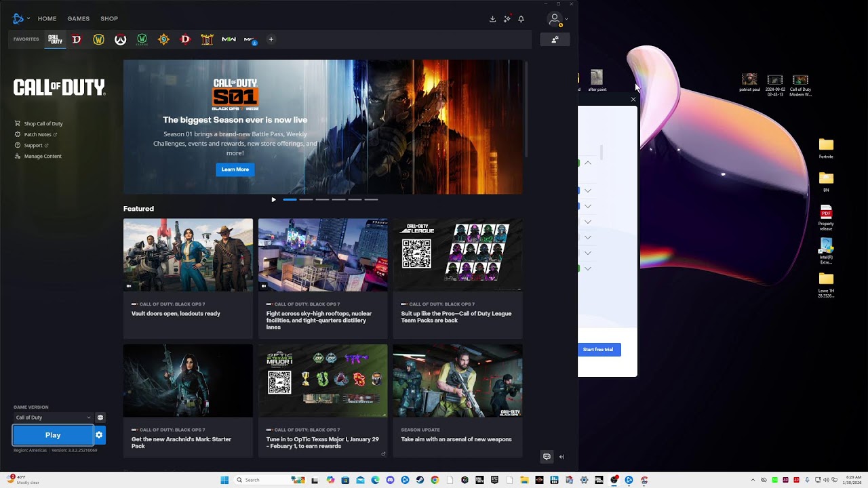Open the sky-high rooftops article thumbnail

[x=323, y=255]
